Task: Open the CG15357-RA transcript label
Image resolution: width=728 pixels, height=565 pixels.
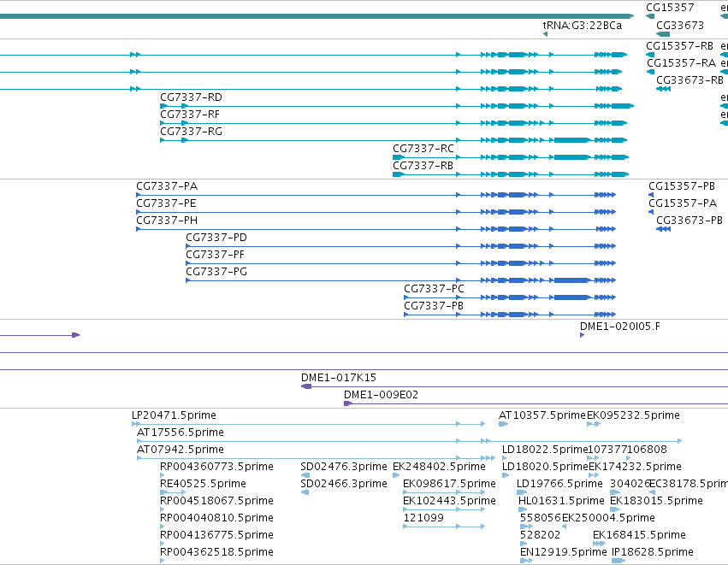Action: (681, 63)
